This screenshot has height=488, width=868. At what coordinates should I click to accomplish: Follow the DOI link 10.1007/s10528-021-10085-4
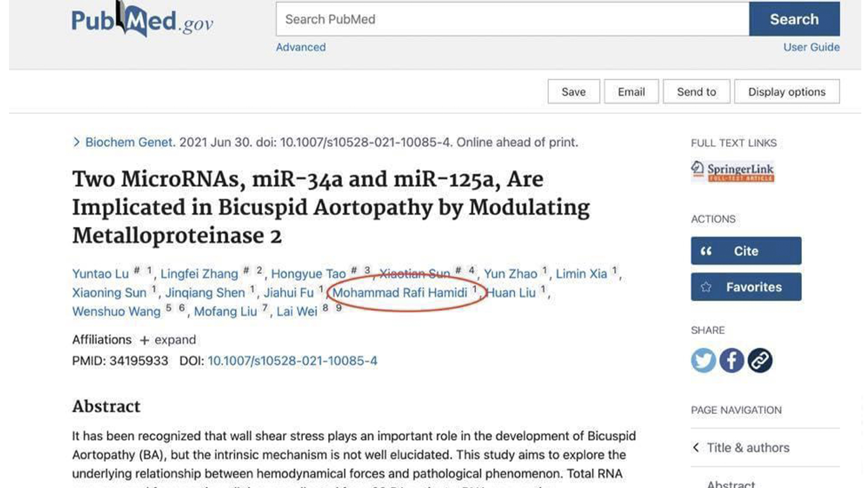(292, 361)
